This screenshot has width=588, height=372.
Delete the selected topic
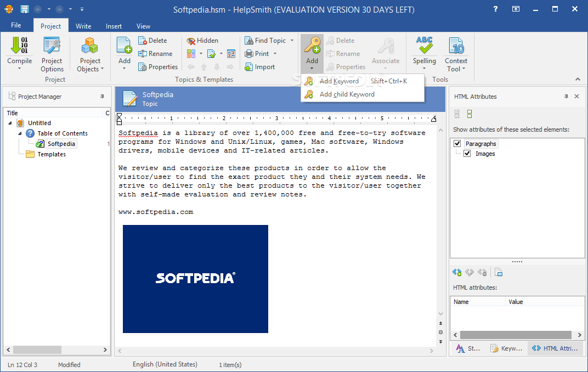[152, 41]
